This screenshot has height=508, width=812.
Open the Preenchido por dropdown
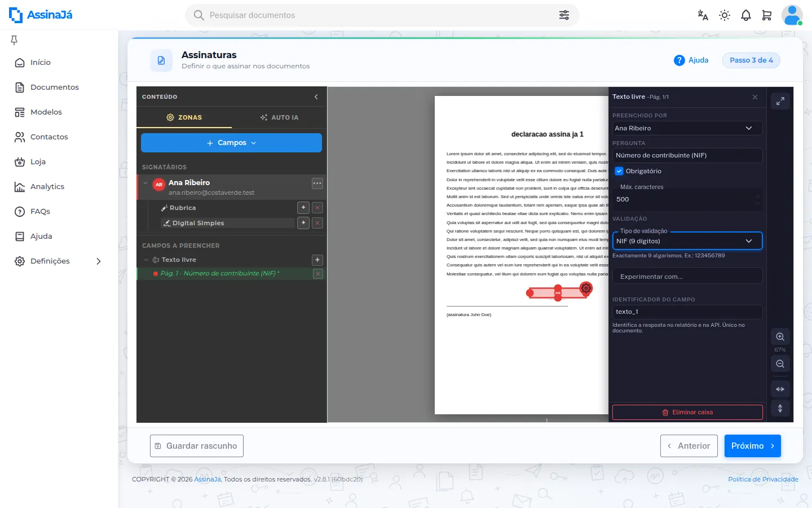687,128
